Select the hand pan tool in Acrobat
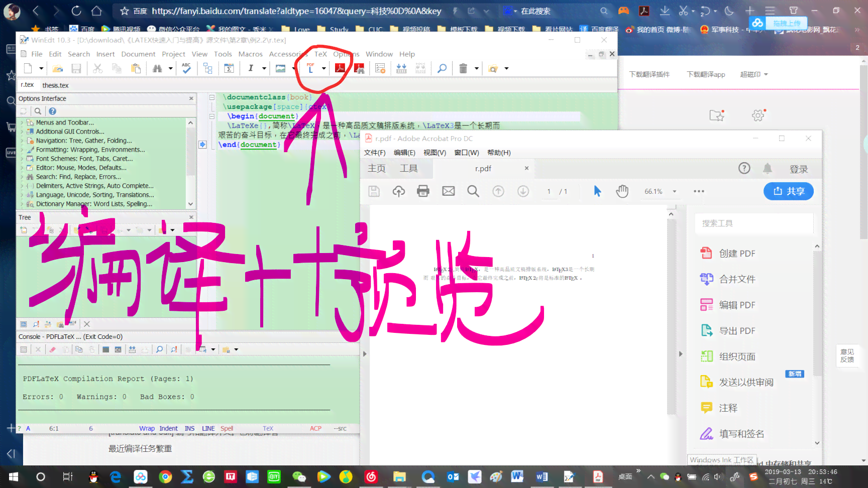Screen dimensions: 868x488 click(x=622, y=191)
